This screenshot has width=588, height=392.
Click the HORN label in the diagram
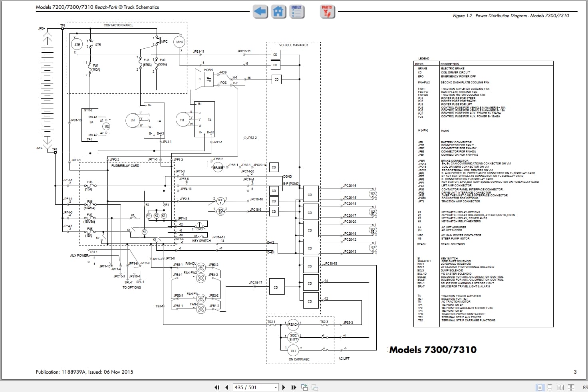pyautogui.click(x=209, y=70)
